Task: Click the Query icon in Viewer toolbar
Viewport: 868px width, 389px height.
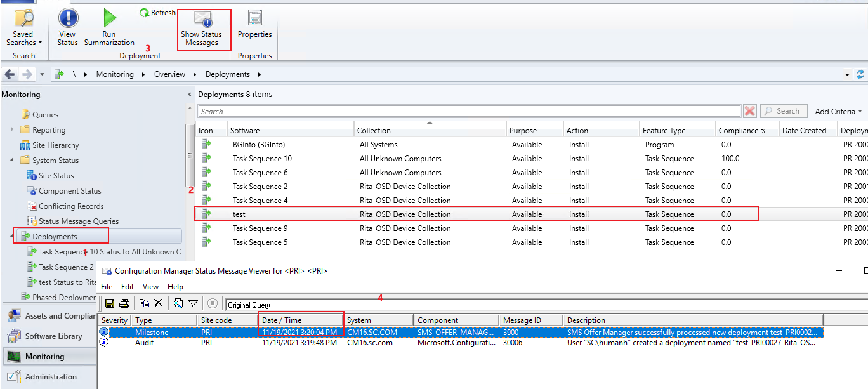Action: coord(178,304)
